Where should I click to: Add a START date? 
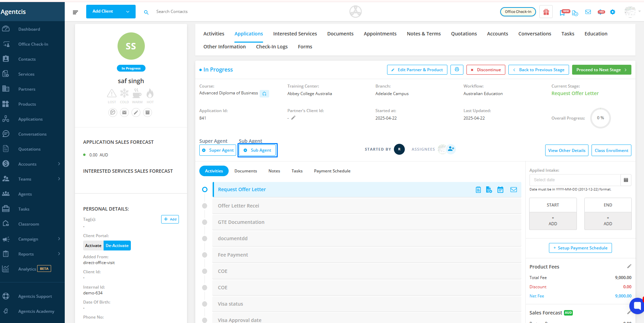553,221
